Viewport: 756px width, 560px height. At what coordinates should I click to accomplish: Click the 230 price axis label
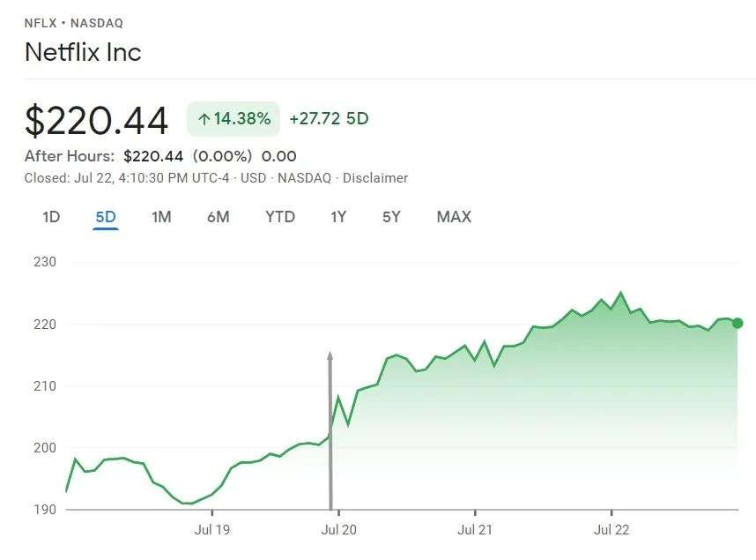[x=46, y=262]
